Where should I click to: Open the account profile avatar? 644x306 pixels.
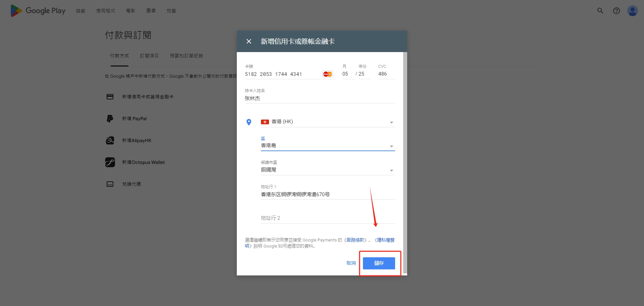coord(633,10)
